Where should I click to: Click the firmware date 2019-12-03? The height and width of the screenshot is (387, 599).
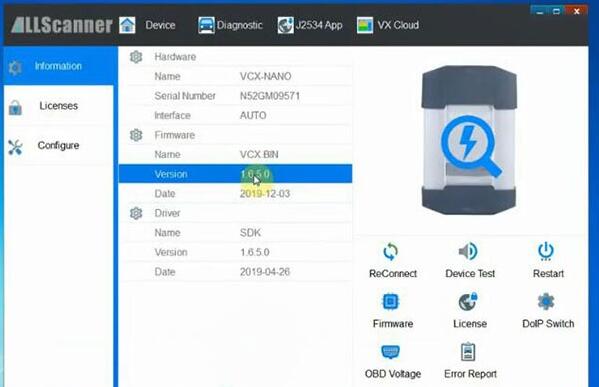[x=265, y=194]
